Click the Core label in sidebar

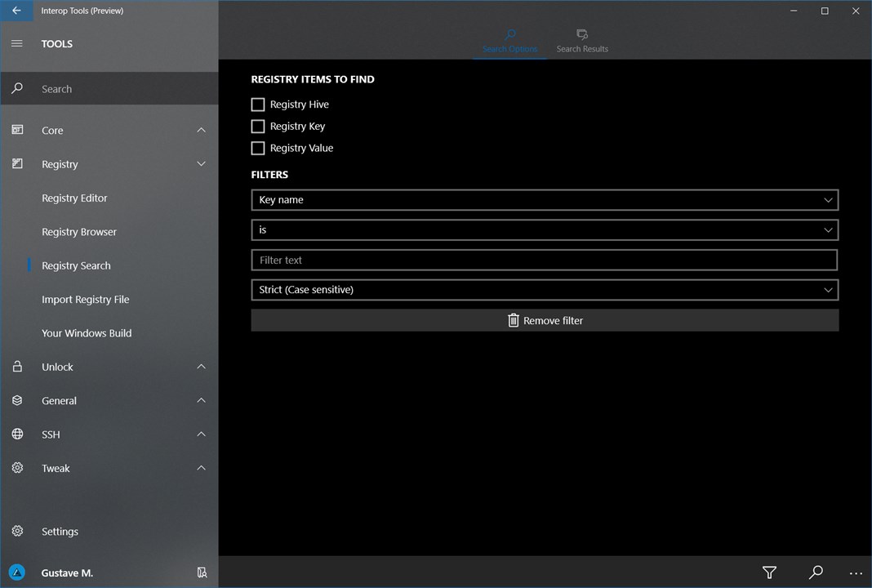tap(52, 130)
